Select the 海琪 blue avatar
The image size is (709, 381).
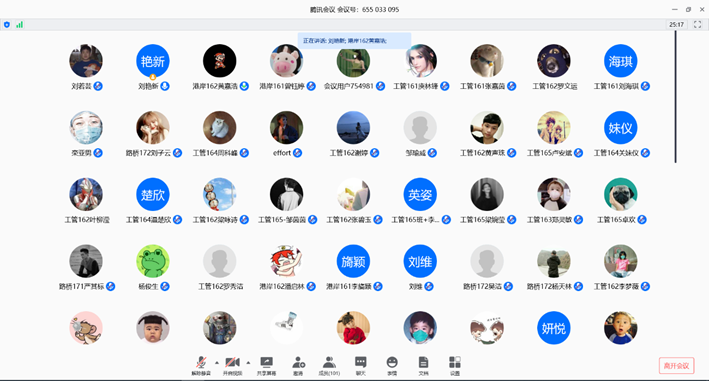tap(620, 61)
